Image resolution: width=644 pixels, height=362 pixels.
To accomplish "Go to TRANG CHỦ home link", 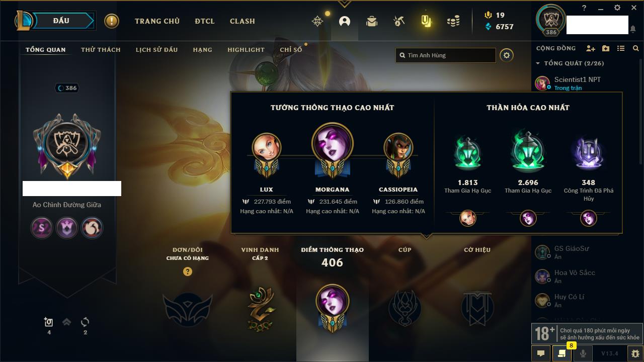I will pyautogui.click(x=157, y=21).
